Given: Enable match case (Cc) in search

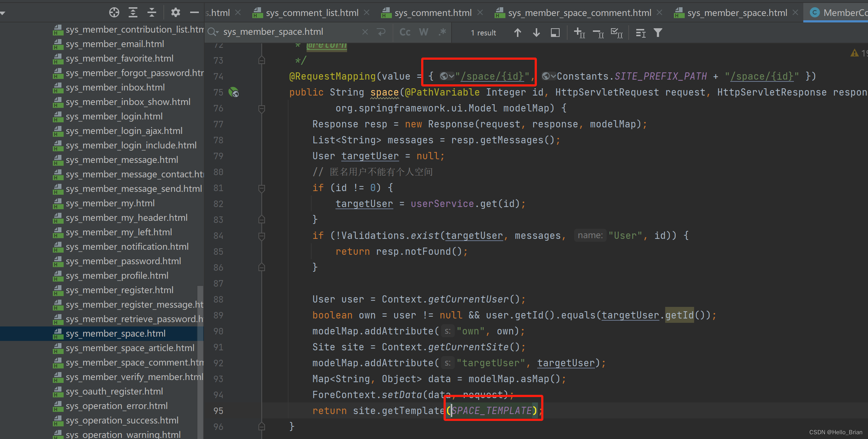Looking at the screenshot, I should coord(405,32).
